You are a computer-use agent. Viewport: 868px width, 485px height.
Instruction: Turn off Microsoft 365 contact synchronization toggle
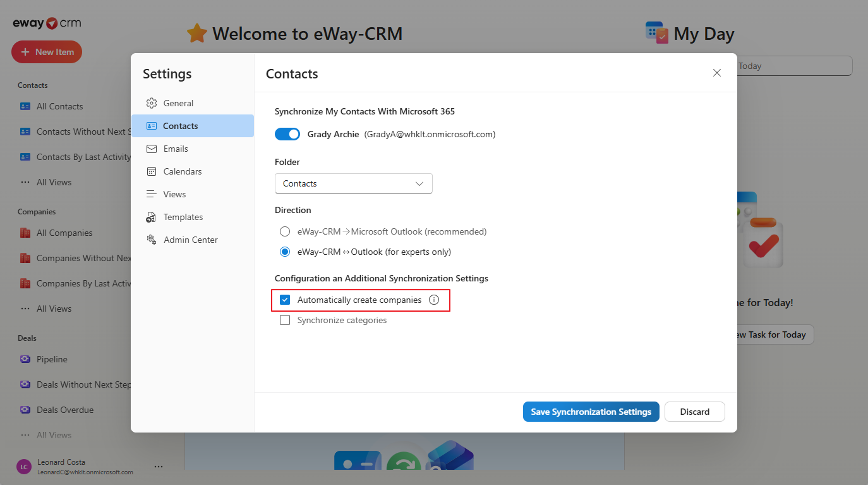(287, 134)
